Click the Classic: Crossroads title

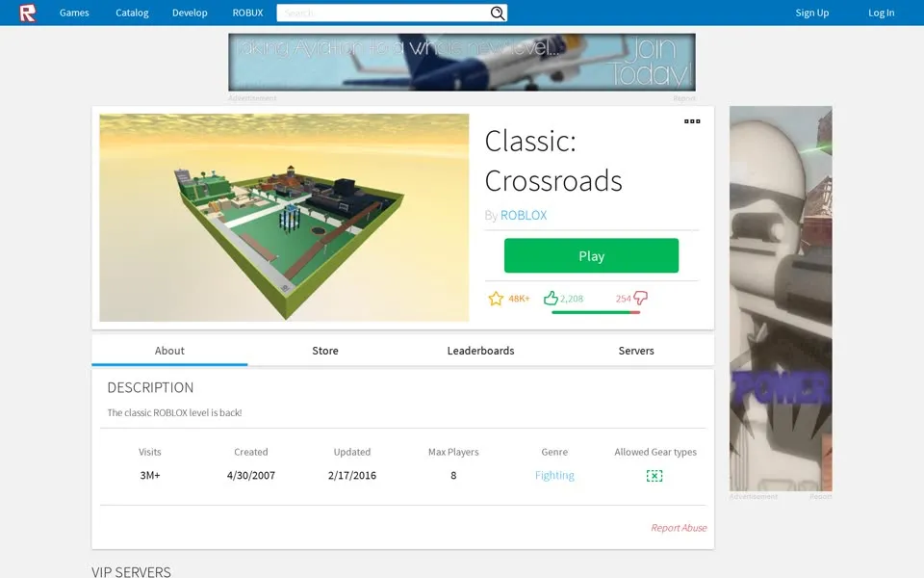pos(553,161)
